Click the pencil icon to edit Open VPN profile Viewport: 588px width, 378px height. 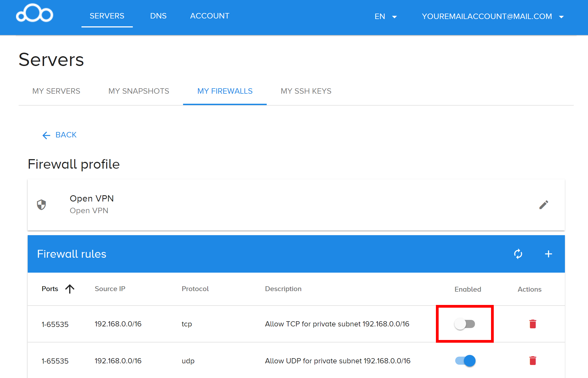(x=543, y=205)
